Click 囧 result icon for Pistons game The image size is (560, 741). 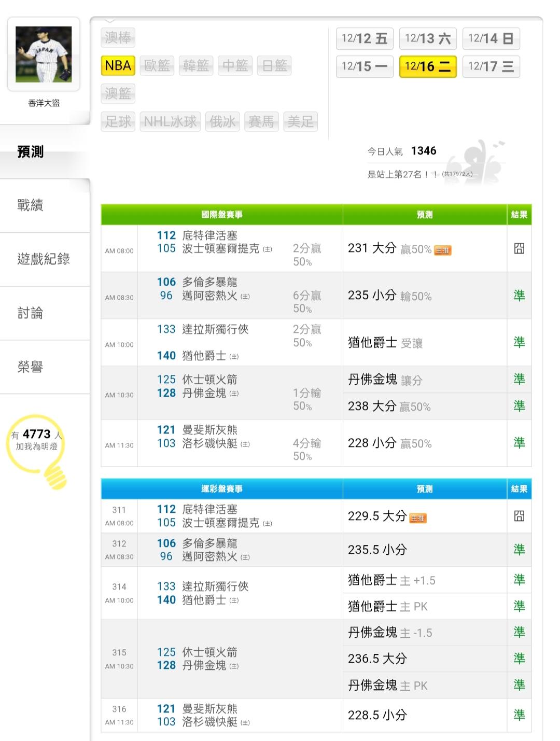pyautogui.click(x=519, y=249)
